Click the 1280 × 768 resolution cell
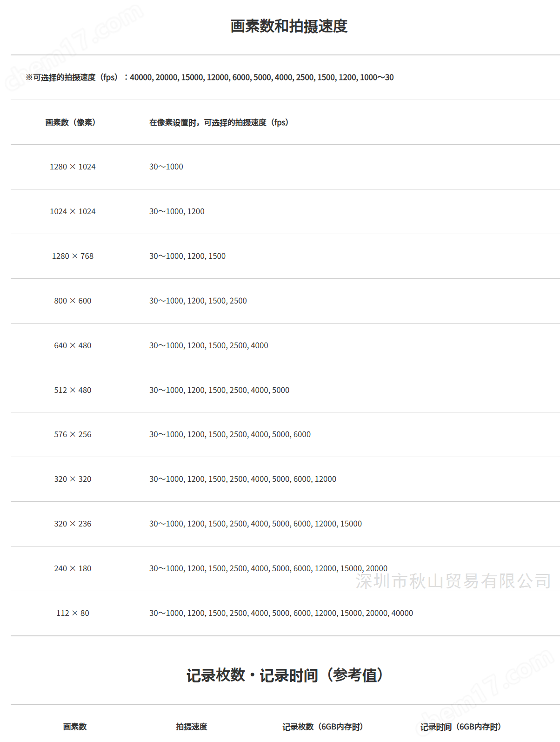This screenshot has height=742, width=560. tap(73, 256)
